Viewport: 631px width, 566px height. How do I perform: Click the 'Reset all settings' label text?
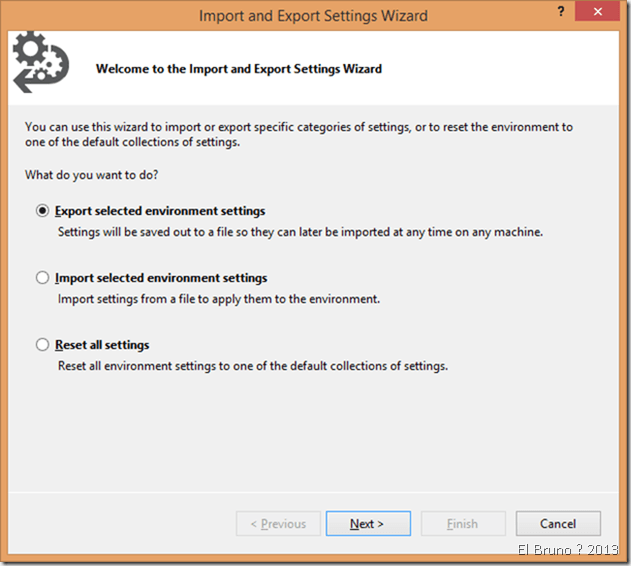pos(102,345)
